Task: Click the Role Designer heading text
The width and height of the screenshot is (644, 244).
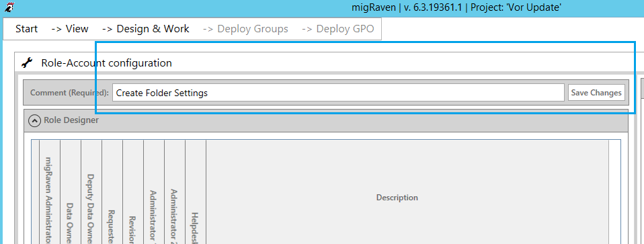Action: click(71, 120)
